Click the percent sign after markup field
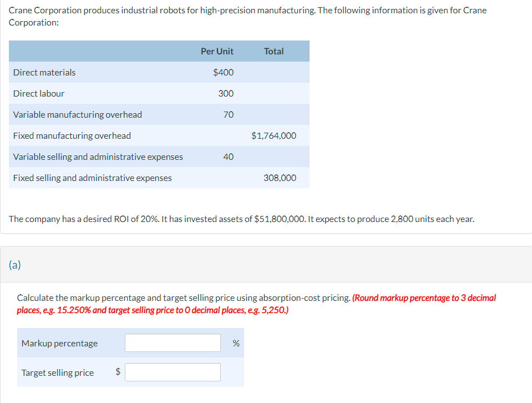 click(x=236, y=343)
